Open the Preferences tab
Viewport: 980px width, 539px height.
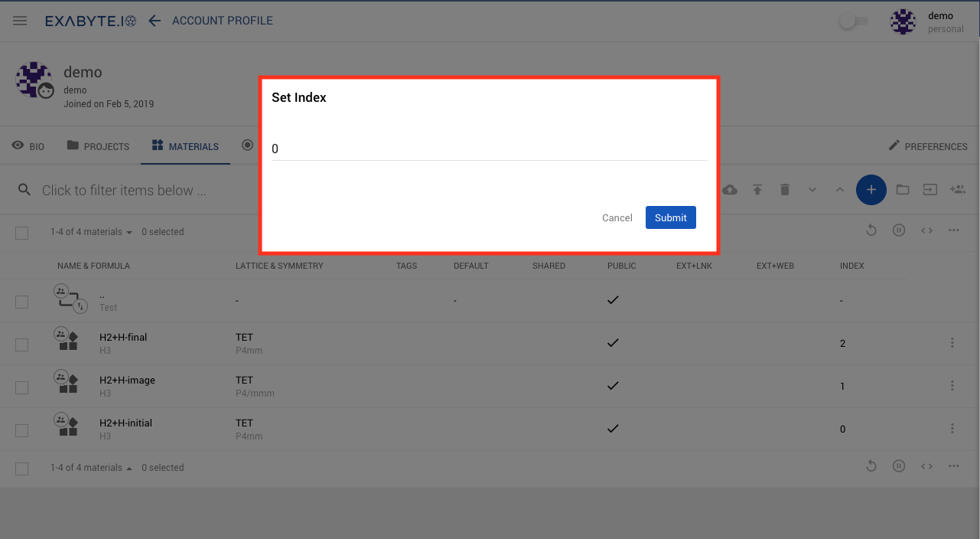[927, 146]
